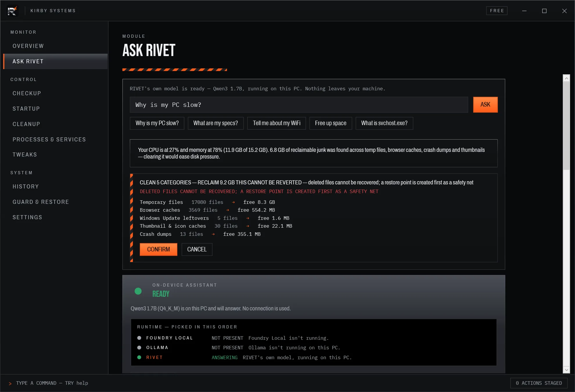
Task: Ask 'What is svchost.exe?' via suggestion
Action: [384, 123]
